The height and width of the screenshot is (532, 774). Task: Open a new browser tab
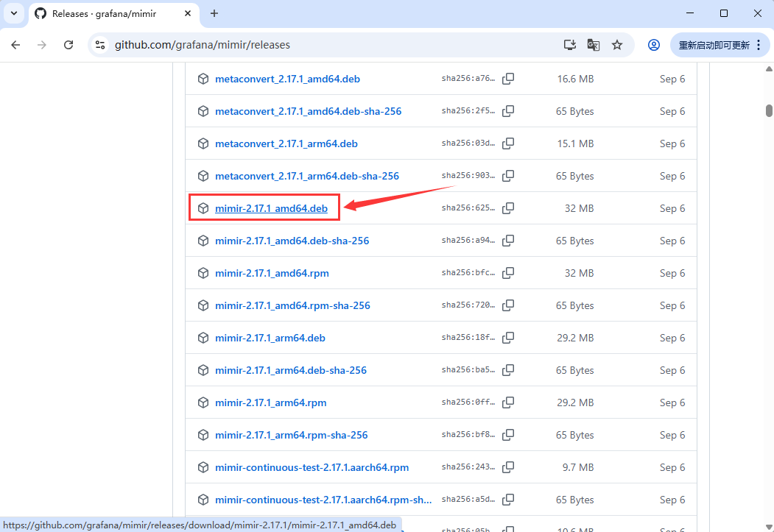point(214,13)
